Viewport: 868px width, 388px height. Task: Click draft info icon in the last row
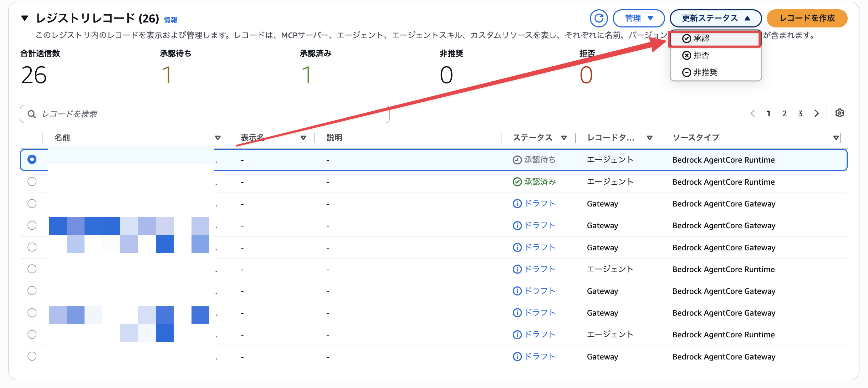pos(517,357)
